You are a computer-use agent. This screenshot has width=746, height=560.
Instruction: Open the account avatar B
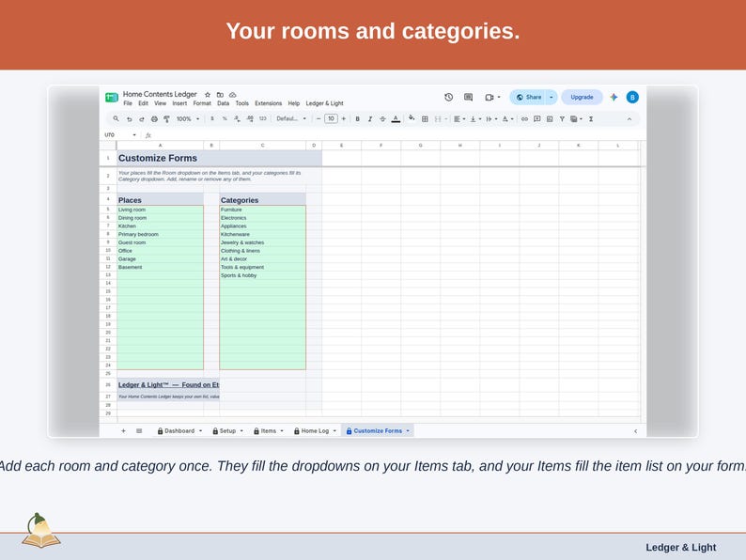632,97
